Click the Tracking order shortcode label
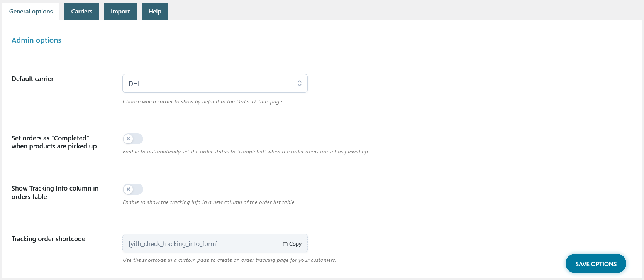Viewport: 644px width, 280px height. pos(48,239)
